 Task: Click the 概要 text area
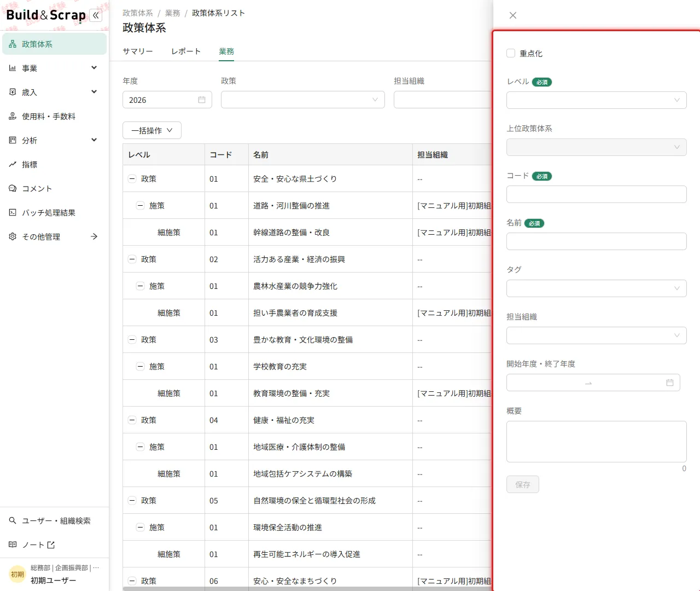pyautogui.click(x=597, y=442)
